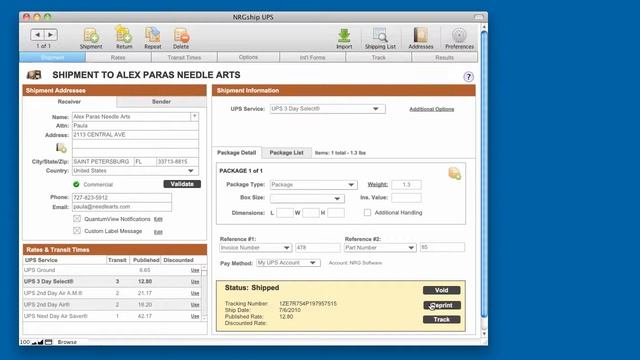Open the Package Type dropdown
Viewport: 640px width, 360px height.
click(x=313, y=185)
